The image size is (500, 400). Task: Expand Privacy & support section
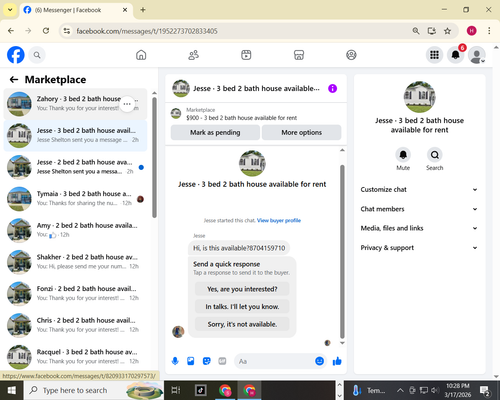pos(419,248)
